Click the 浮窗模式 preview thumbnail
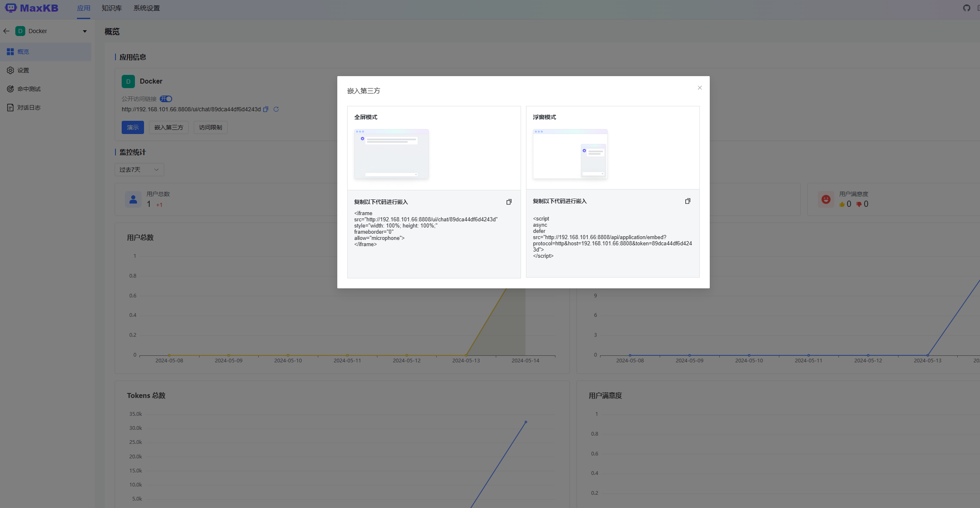Viewport: 980px width, 508px height. coord(570,154)
